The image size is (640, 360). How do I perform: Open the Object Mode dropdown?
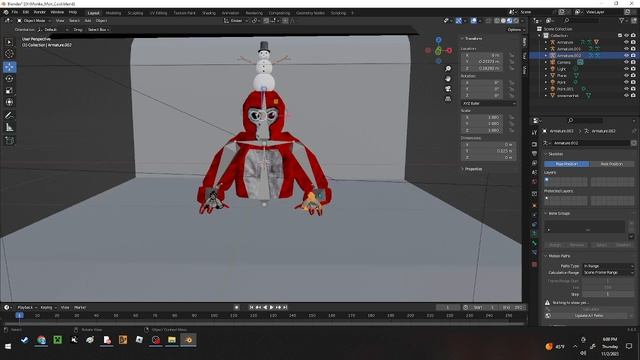tap(34, 20)
